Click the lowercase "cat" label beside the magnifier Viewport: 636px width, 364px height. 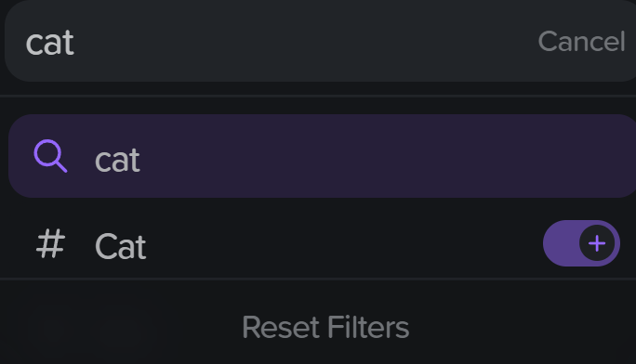117,161
